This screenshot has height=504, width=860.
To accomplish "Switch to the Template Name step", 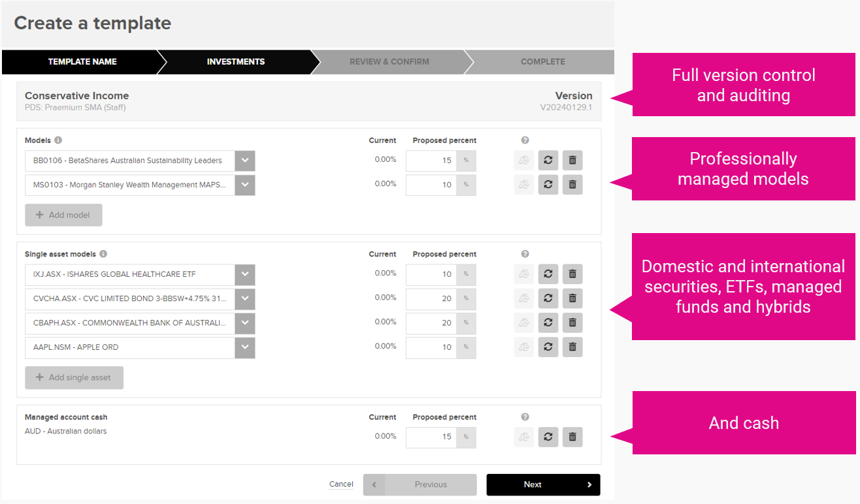I will [x=82, y=61].
